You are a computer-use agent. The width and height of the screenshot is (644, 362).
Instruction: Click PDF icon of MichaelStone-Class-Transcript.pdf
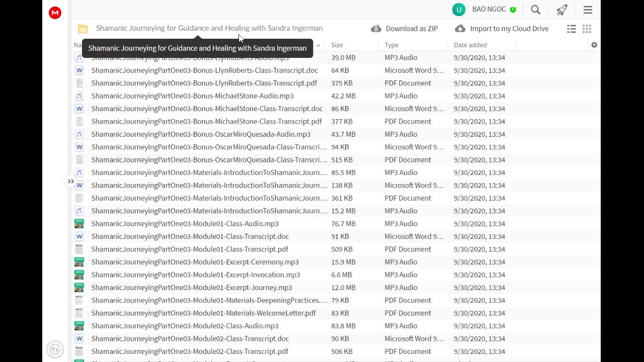click(79, 121)
